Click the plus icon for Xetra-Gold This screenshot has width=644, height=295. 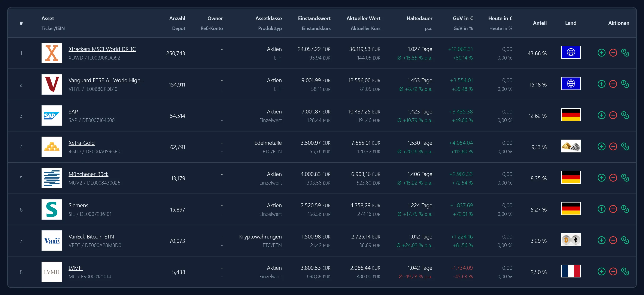coord(601,146)
